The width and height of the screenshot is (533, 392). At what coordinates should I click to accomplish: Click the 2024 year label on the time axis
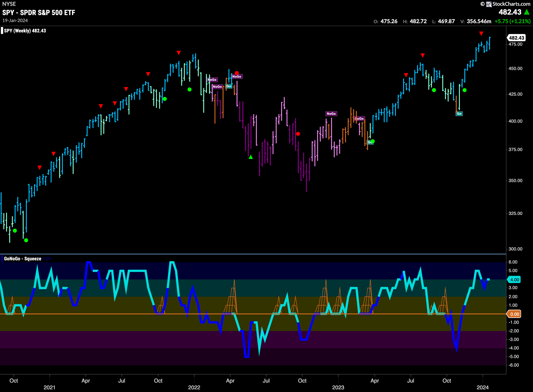(x=482, y=387)
